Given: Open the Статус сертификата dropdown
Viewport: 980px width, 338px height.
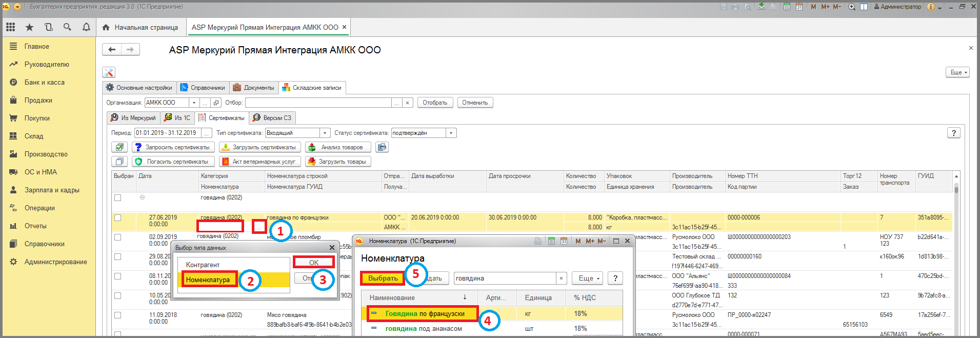Looking at the screenshot, I should pos(451,133).
